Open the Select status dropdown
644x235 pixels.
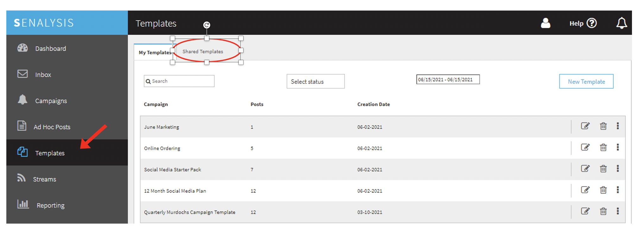pos(316,81)
